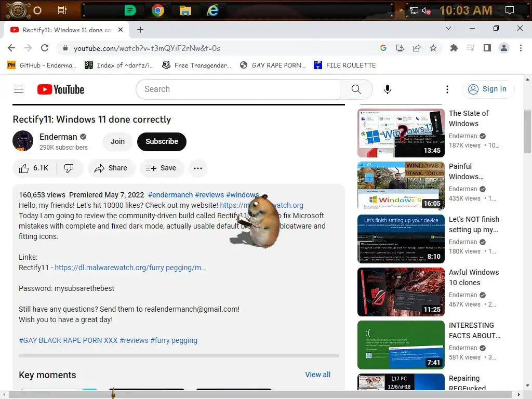The height and width of the screenshot is (399, 532).
Task: Expand the tab search chevron
Action: point(448,28)
